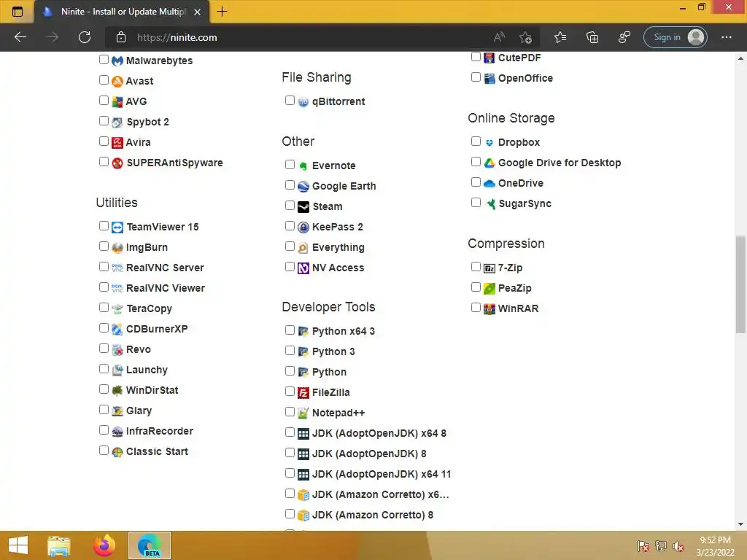
Task: Open the Collections panel
Action: click(592, 37)
